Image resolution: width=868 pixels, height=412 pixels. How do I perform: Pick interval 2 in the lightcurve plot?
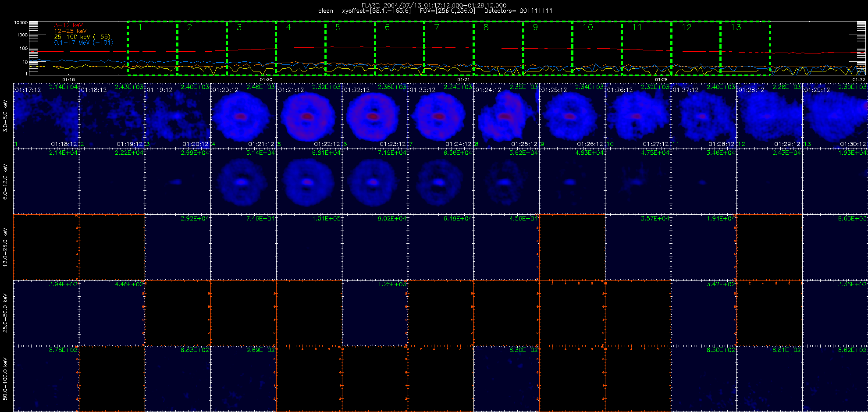[202, 48]
